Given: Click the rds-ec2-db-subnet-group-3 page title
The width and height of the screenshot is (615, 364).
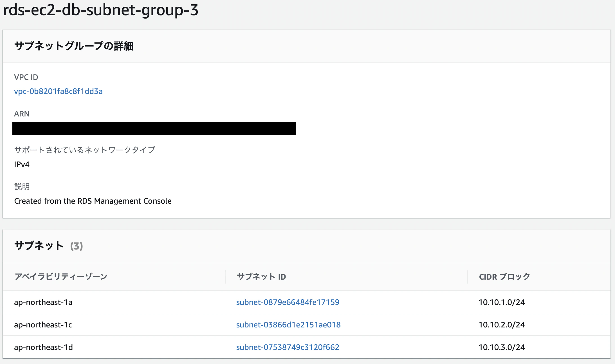Looking at the screenshot, I should point(101,10).
